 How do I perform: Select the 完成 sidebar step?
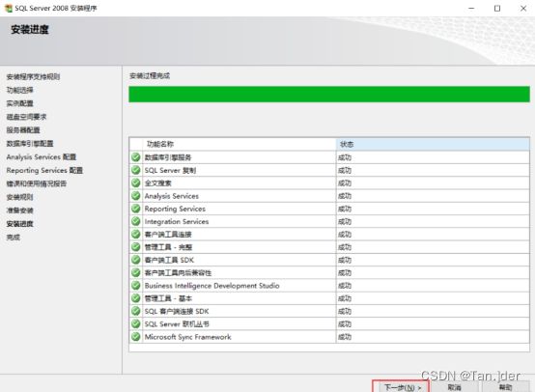click(x=14, y=238)
